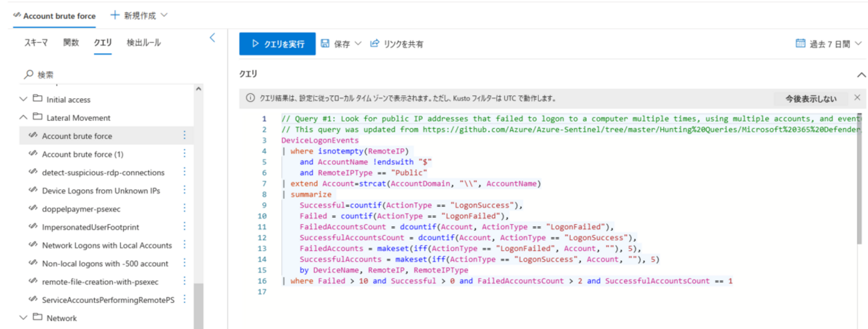Open the 新規作成 dropdown

click(139, 15)
